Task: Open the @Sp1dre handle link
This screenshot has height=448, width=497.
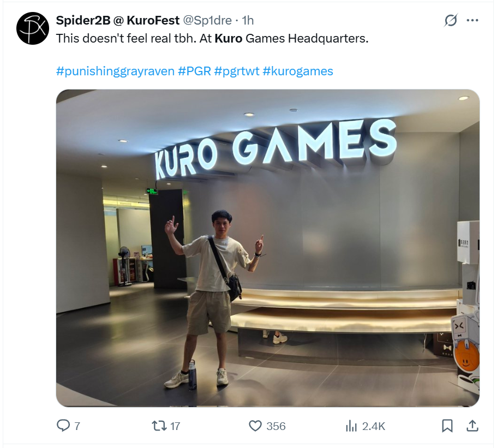Action: click(207, 20)
